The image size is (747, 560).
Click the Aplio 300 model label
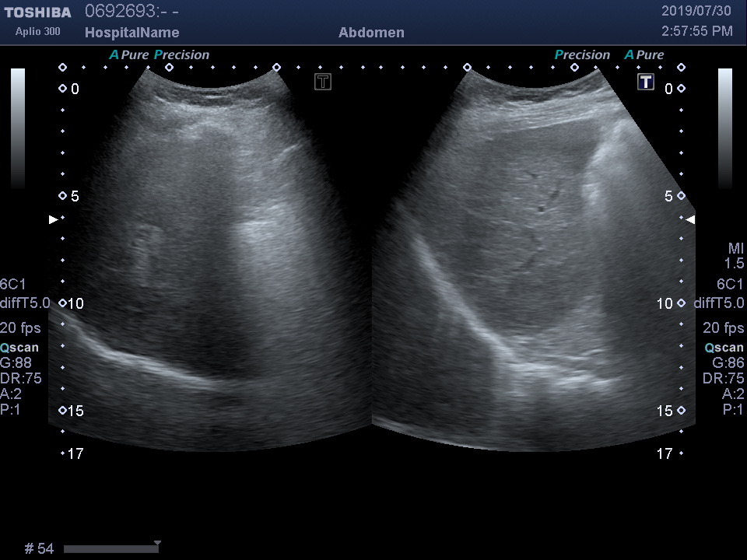coord(37,31)
